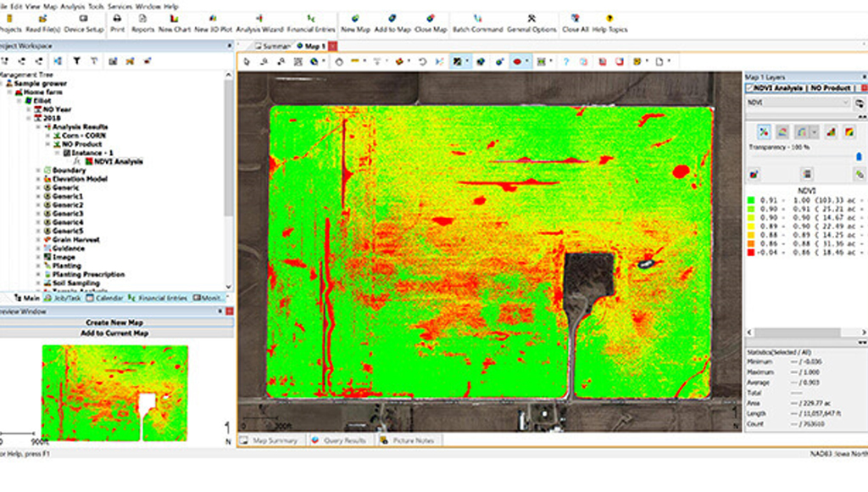Image resolution: width=868 pixels, height=492 pixels.
Task: Click the filter funnel icon in Project Workspace
Action: point(76,61)
